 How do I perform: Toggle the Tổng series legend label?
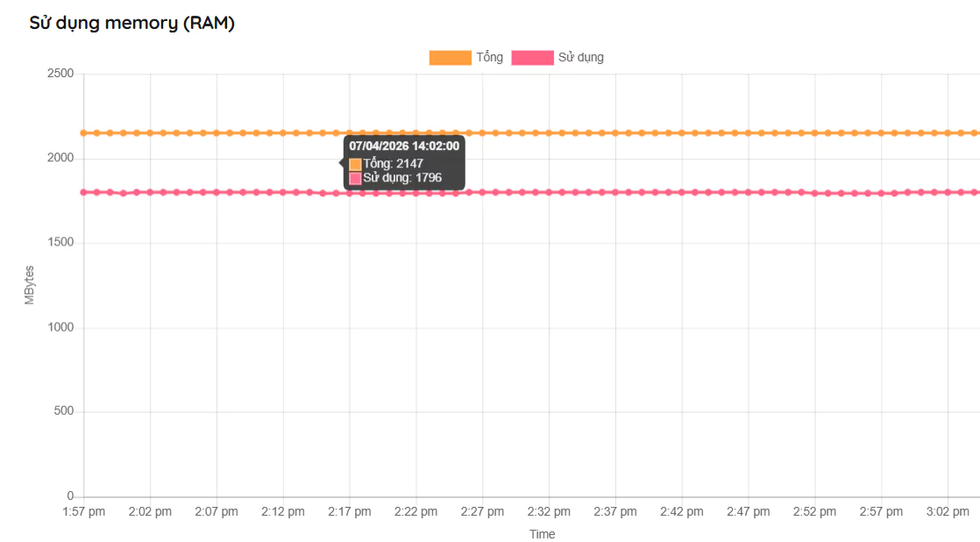(x=489, y=58)
